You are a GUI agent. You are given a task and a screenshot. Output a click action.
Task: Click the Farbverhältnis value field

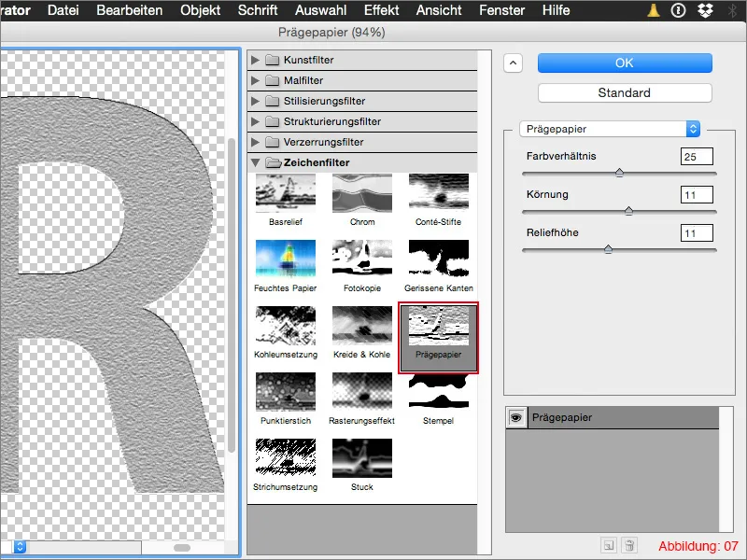(697, 156)
